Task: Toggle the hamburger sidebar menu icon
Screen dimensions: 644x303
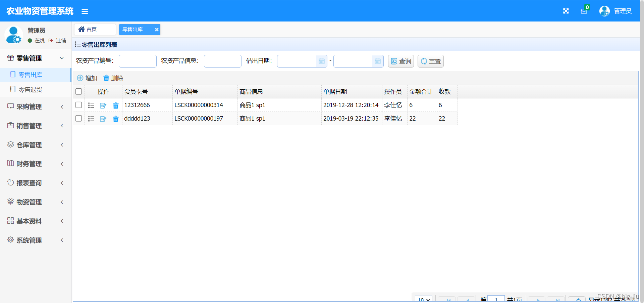Action: point(85,11)
